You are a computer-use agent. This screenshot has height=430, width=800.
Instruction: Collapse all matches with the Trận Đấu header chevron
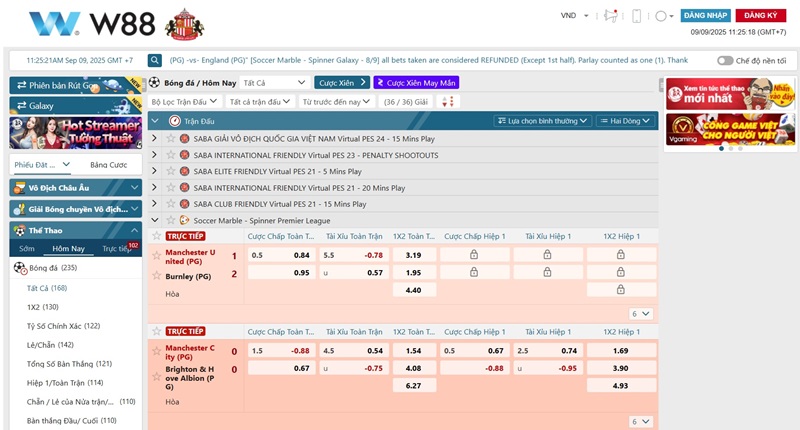[155, 121]
